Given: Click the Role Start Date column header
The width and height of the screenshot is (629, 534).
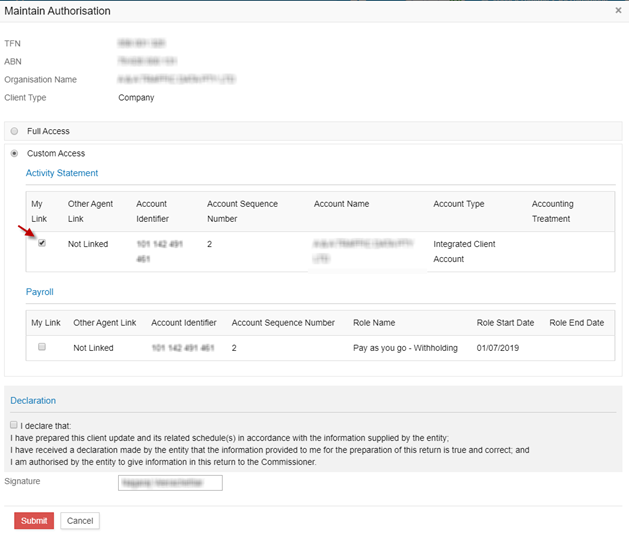Looking at the screenshot, I should 506,323.
